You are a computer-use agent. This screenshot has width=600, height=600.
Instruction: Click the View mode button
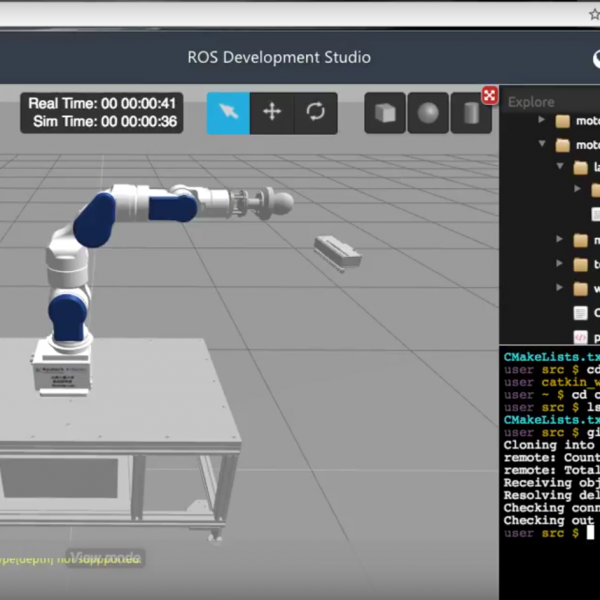(106, 557)
